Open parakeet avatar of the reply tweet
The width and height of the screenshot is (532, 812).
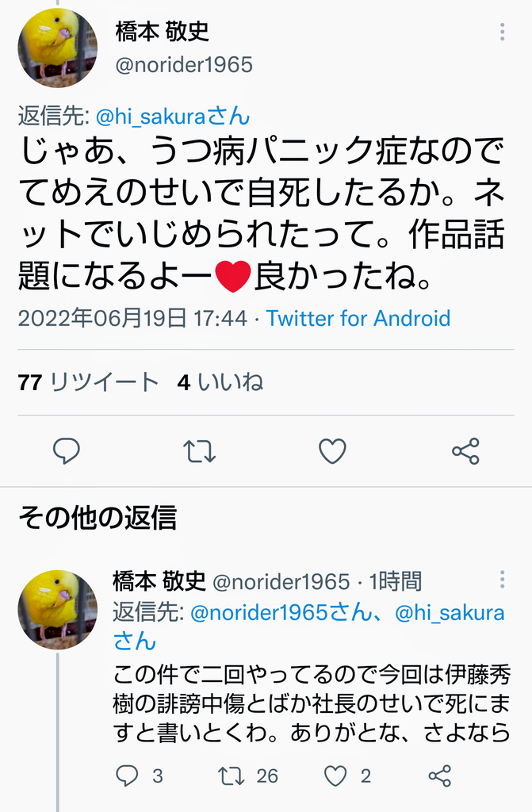coord(58,610)
